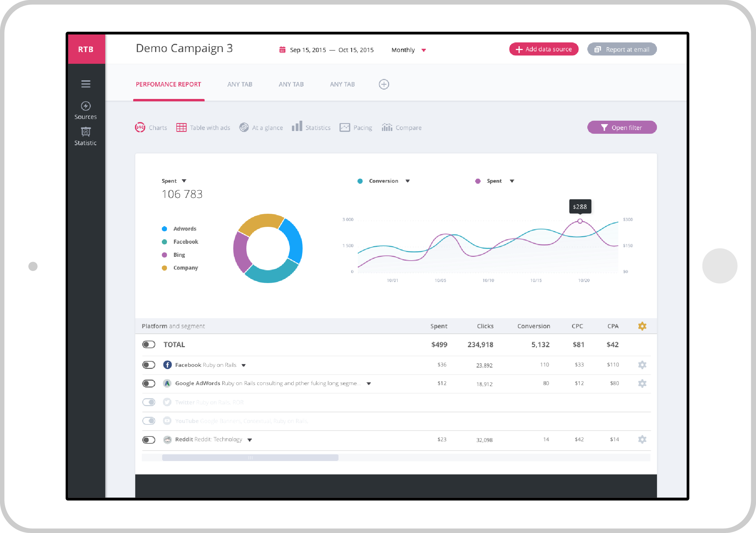
Task: Switch to the second ANY TAB
Action: [291, 84]
